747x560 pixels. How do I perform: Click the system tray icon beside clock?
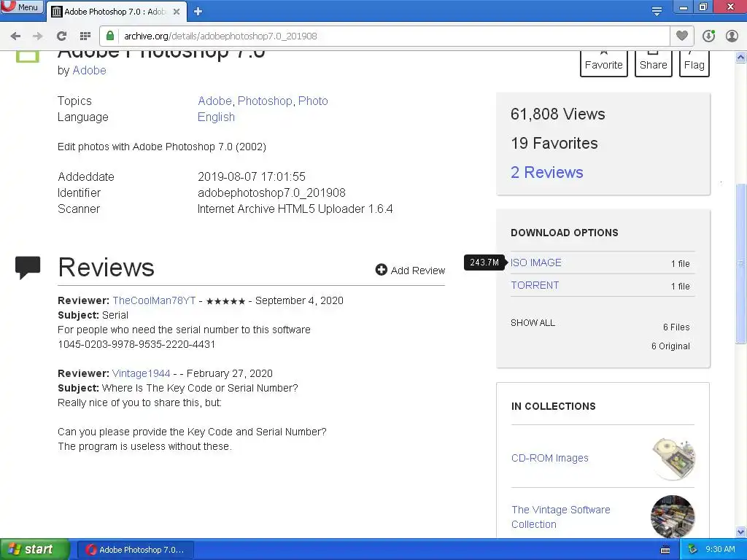coord(693,550)
